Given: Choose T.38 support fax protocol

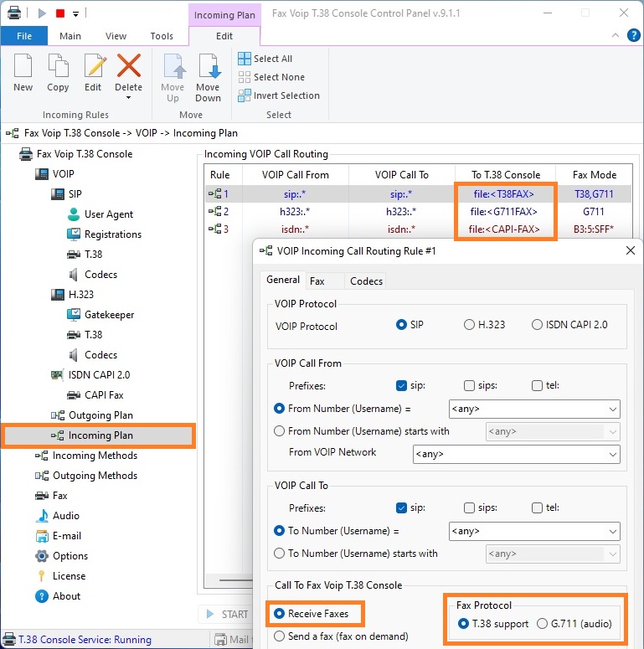Looking at the screenshot, I should 464,624.
